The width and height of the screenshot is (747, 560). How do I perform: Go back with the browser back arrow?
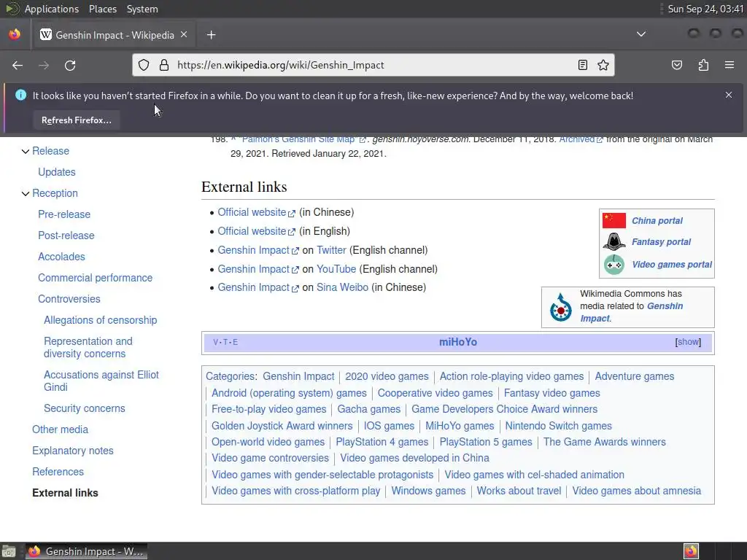click(x=18, y=65)
